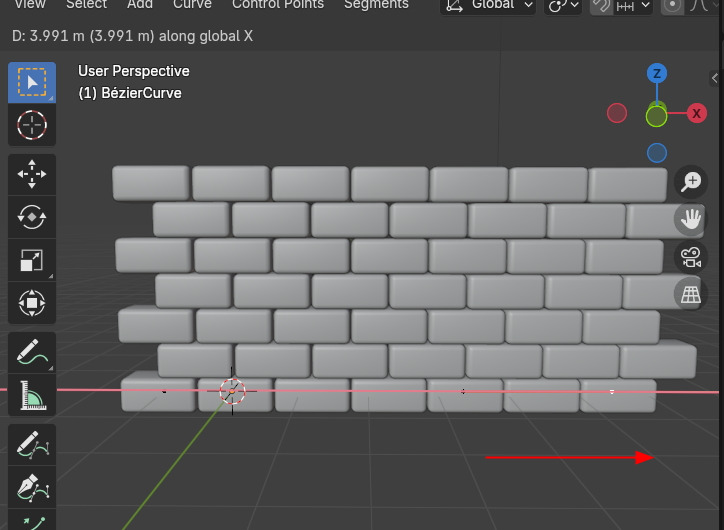Image resolution: width=724 pixels, height=530 pixels.
Task: Open the Global orientation dropdown
Action: pos(488,6)
